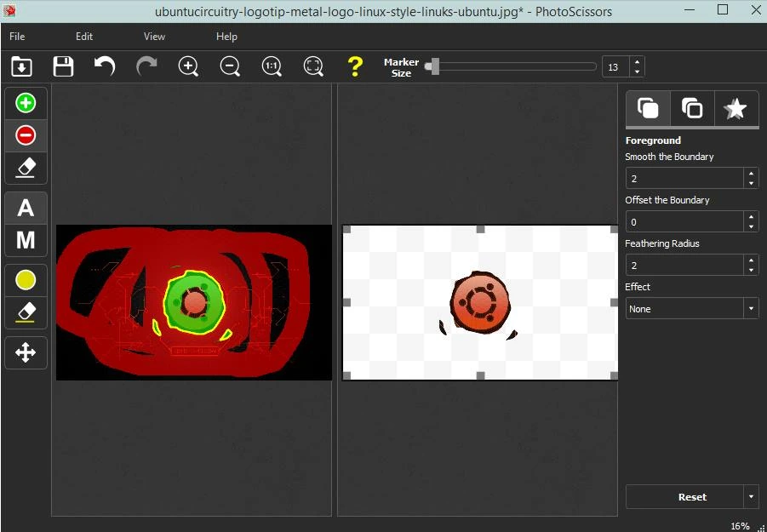Increase Offset the Boundary value
The width and height of the screenshot is (767, 532).
point(752,217)
